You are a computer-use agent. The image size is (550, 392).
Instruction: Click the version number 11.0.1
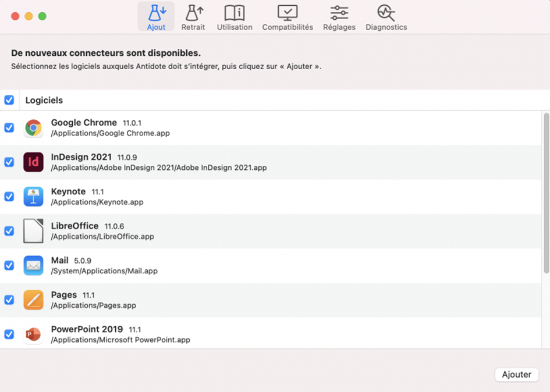pos(132,123)
